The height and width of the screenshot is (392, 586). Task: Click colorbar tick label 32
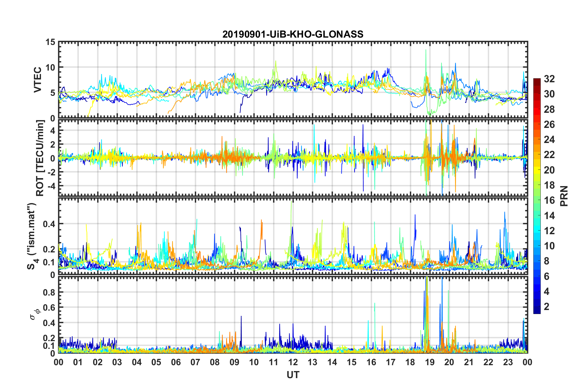tap(549, 79)
